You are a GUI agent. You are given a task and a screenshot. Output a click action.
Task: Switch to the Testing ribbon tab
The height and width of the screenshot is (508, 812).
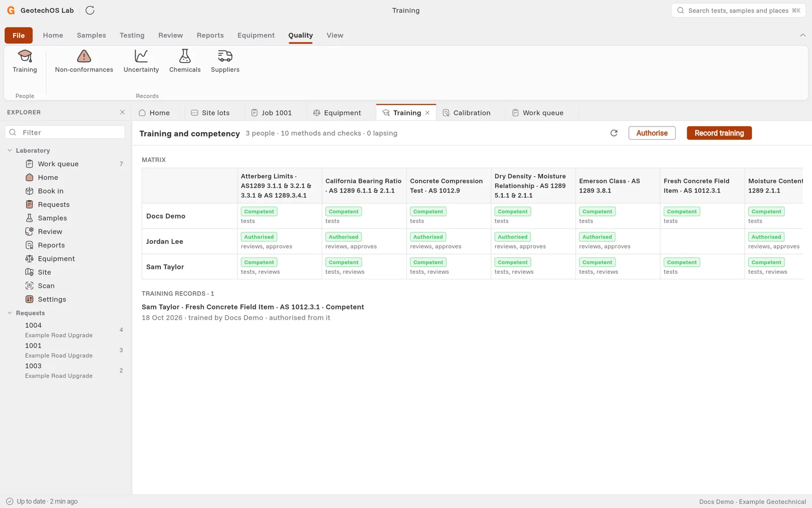[132, 35]
